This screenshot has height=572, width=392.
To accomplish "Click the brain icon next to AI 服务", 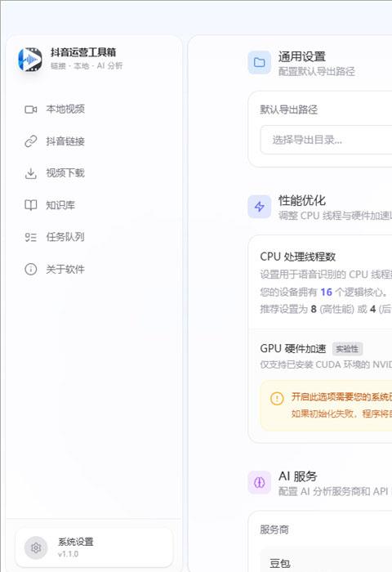I will 259,482.
